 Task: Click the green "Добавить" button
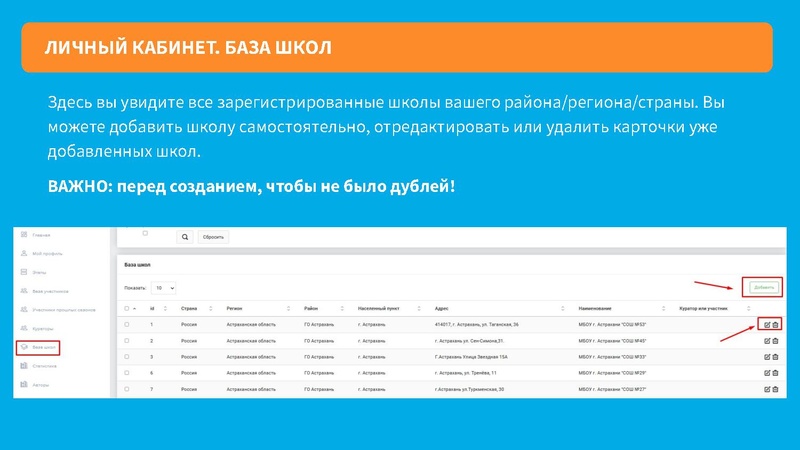coord(764,288)
